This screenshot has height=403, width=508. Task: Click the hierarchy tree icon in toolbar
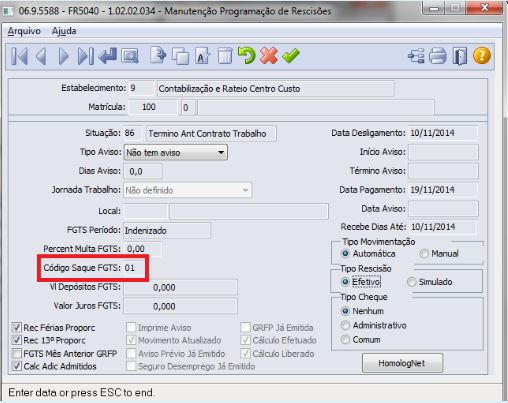pos(416,56)
